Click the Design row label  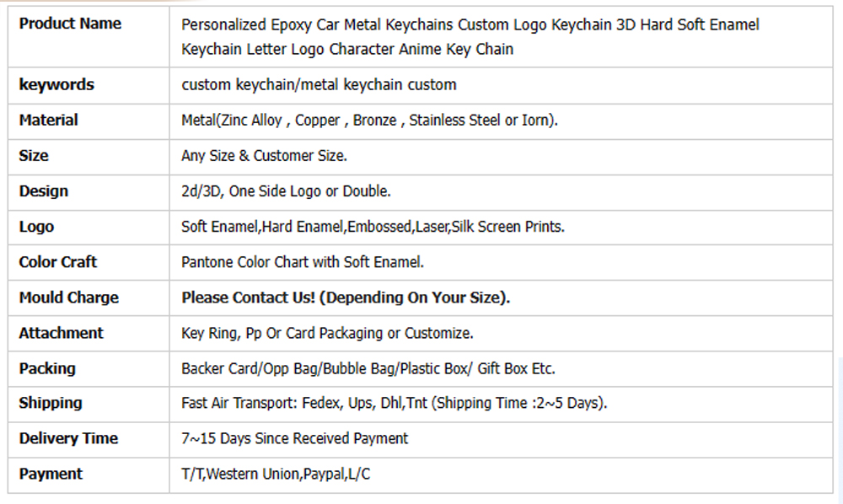tap(44, 190)
